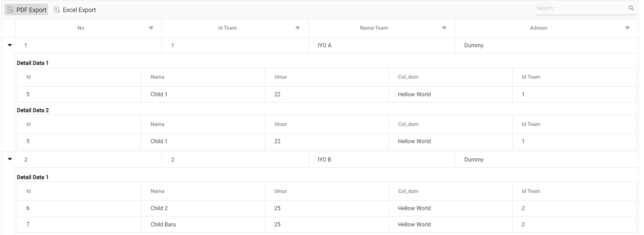Open filter menu for Adviser column
Viewport: 644px width, 235px height.
(x=627, y=28)
